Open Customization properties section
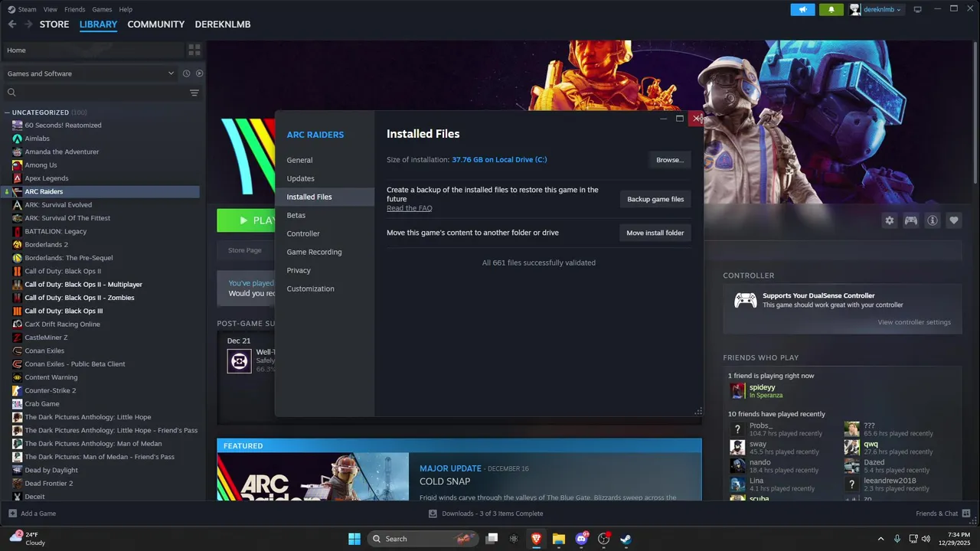980x551 pixels. pos(325,289)
